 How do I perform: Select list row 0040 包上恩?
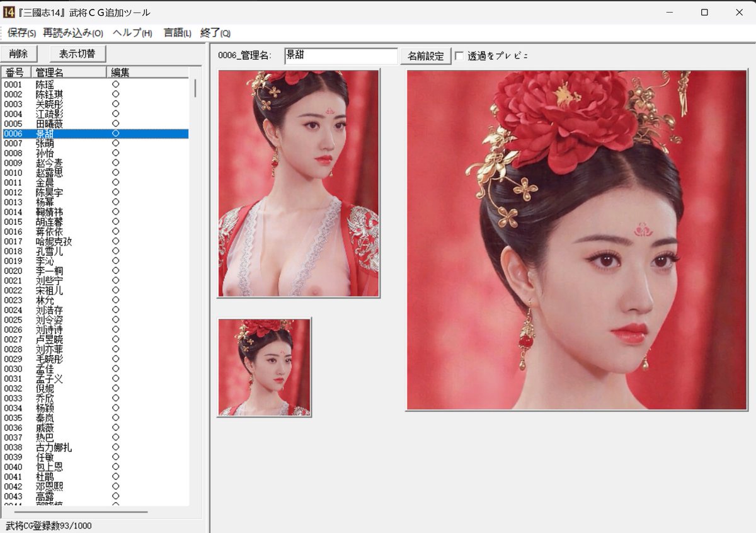click(95, 467)
